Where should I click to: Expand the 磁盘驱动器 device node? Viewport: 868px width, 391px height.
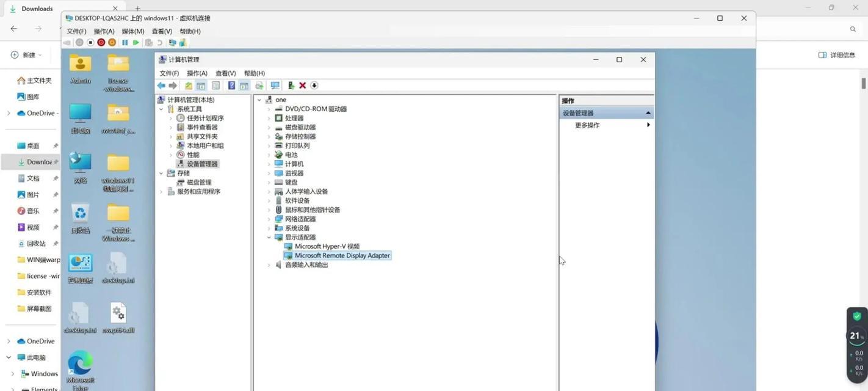pyautogui.click(x=269, y=128)
